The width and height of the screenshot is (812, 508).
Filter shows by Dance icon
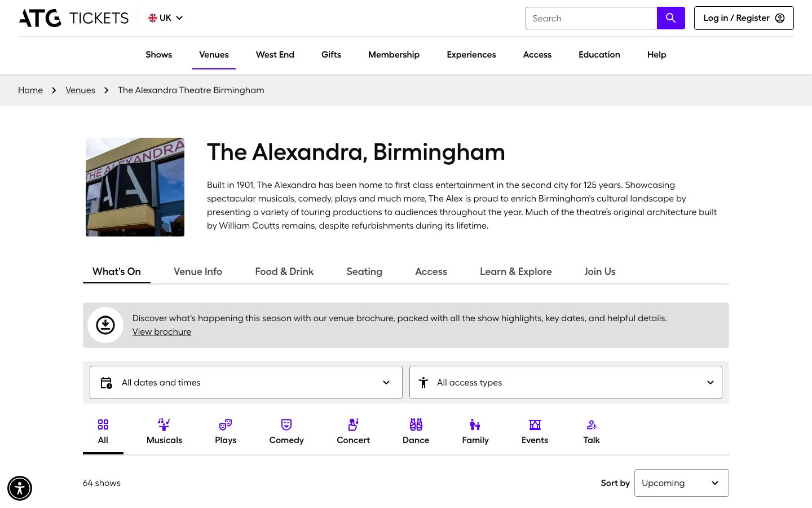coord(416,424)
